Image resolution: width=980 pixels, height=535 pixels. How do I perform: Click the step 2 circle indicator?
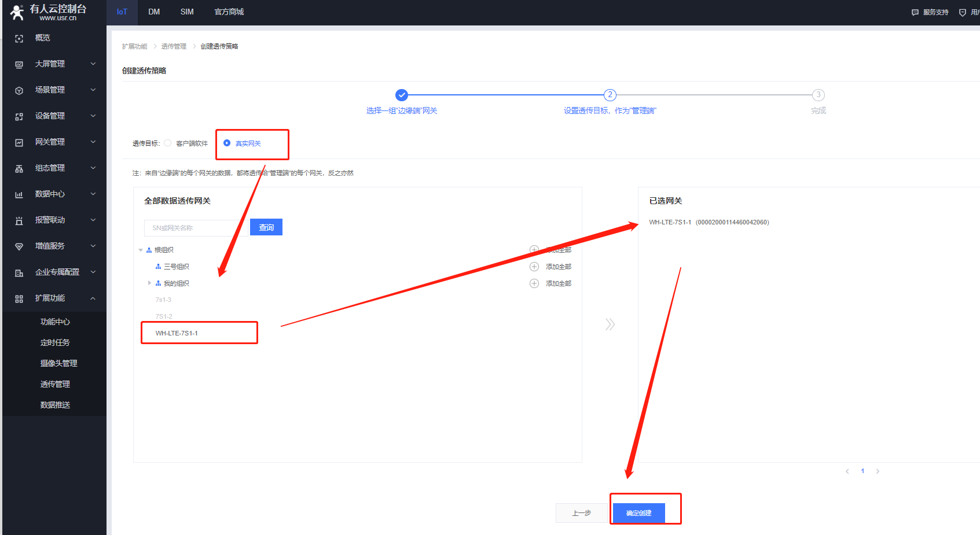click(x=610, y=95)
